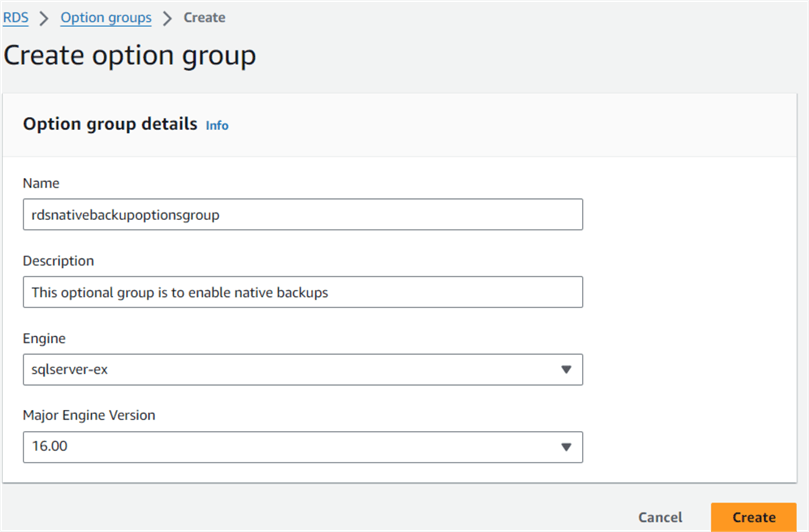This screenshot has height=532, width=809.
Task: Click the orange Create button
Action: click(753, 517)
